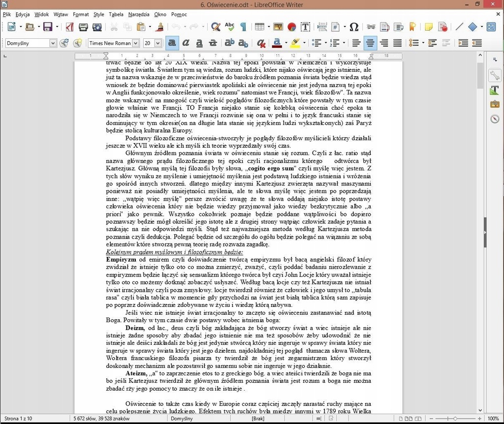This screenshot has height=424, width=504.
Task: Open the Widok menu
Action: click(x=41, y=14)
